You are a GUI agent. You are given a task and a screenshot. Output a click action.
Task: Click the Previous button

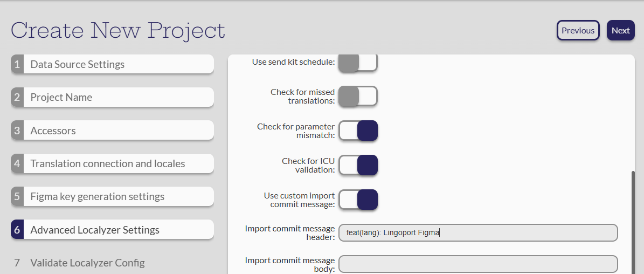click(x=578, y=30)
